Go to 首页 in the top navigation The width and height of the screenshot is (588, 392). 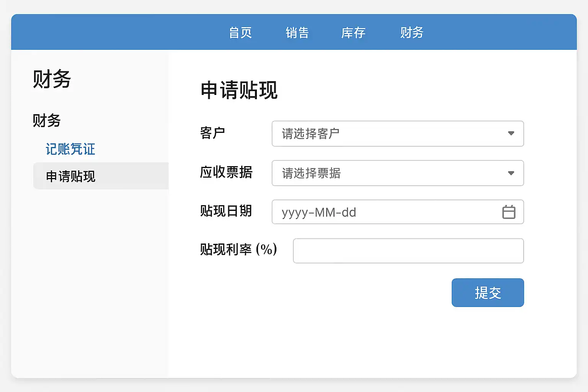click(240, 33)
